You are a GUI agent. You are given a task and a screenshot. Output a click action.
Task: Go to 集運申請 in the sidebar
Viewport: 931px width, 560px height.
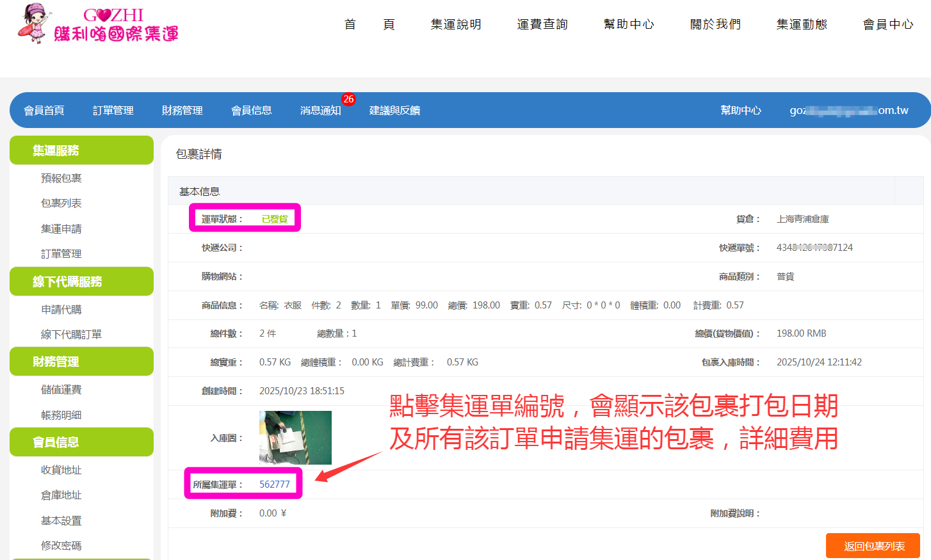click(61, 229)
